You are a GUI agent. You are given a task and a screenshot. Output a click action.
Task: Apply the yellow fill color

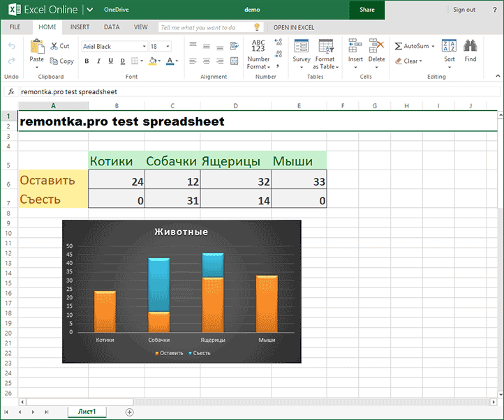153,61
